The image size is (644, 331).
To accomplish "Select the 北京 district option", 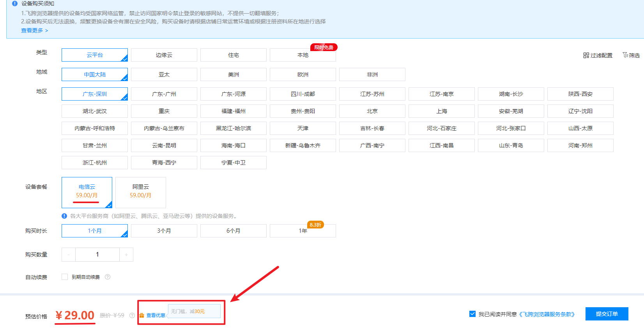I will (372, 111).
